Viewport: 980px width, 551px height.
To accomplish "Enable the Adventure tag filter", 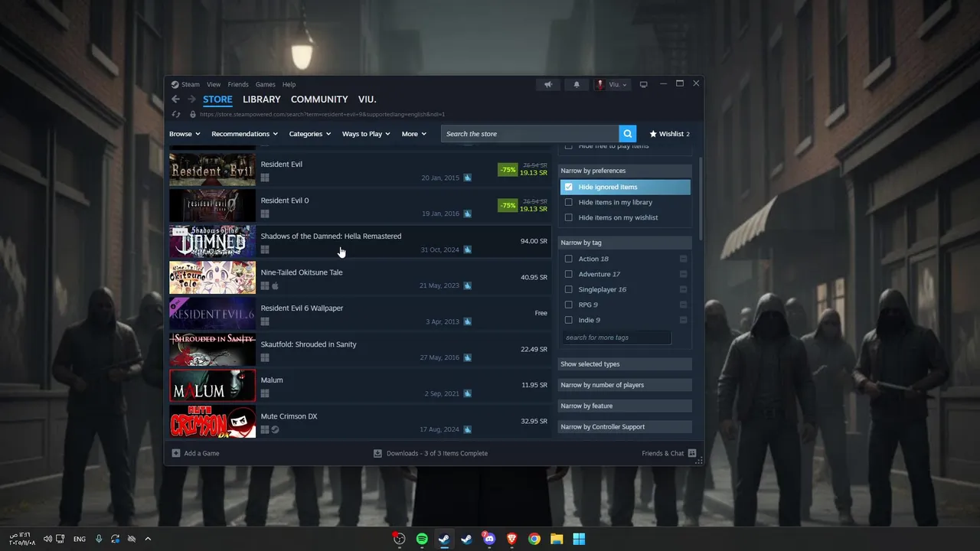I will [568, 274].
